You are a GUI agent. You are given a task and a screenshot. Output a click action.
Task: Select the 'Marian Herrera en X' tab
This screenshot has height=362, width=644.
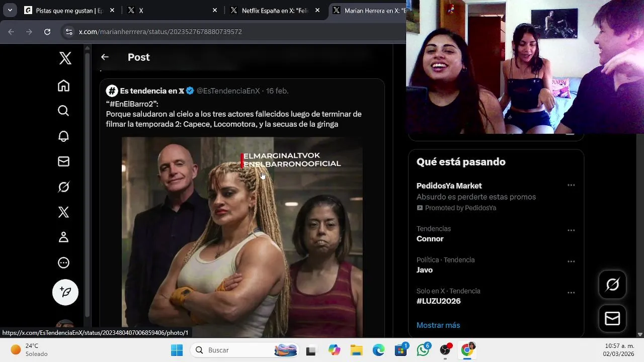point(368,10)
